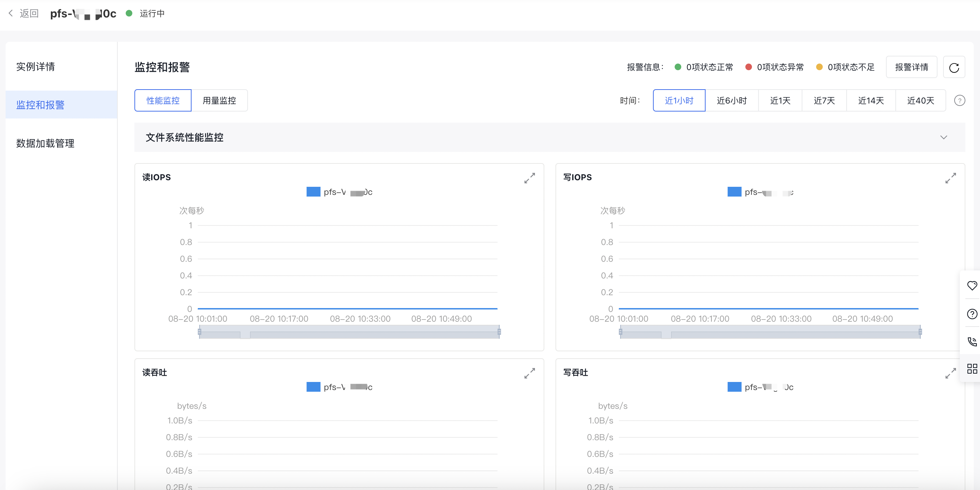
Task: Open the floating help question icon
Action: (x=972, y=314)
